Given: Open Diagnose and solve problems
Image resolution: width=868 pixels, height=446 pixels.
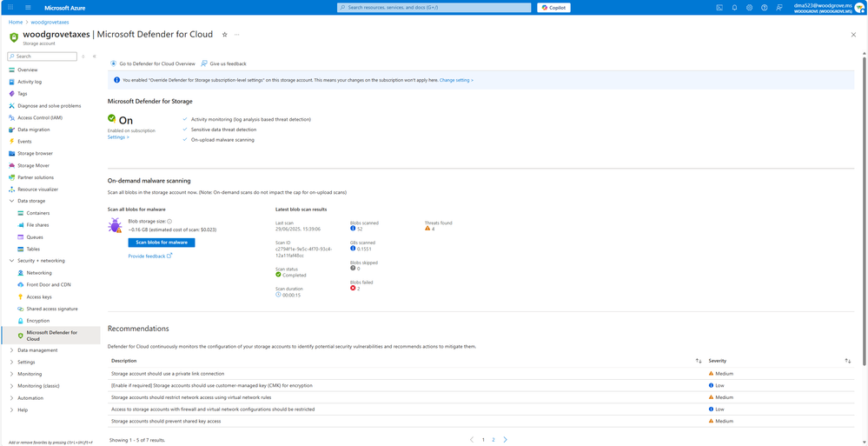Looking at the screenshot, I should (50, 106).
